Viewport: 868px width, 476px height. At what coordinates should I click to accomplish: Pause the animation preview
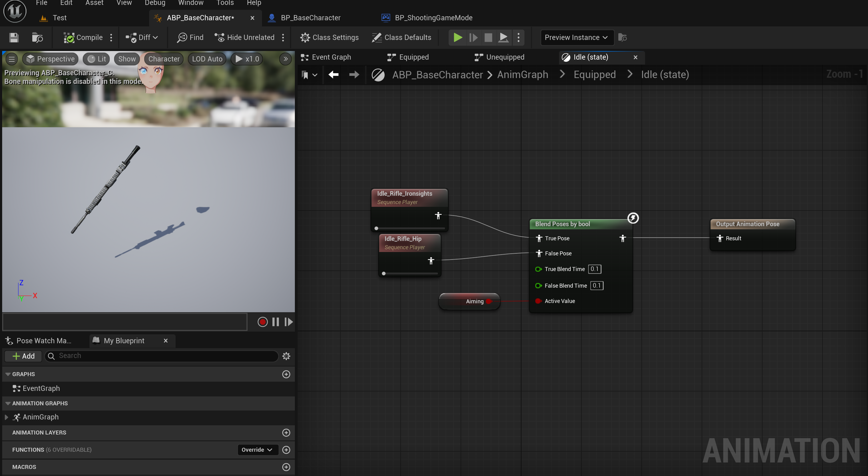click(275, 322)
